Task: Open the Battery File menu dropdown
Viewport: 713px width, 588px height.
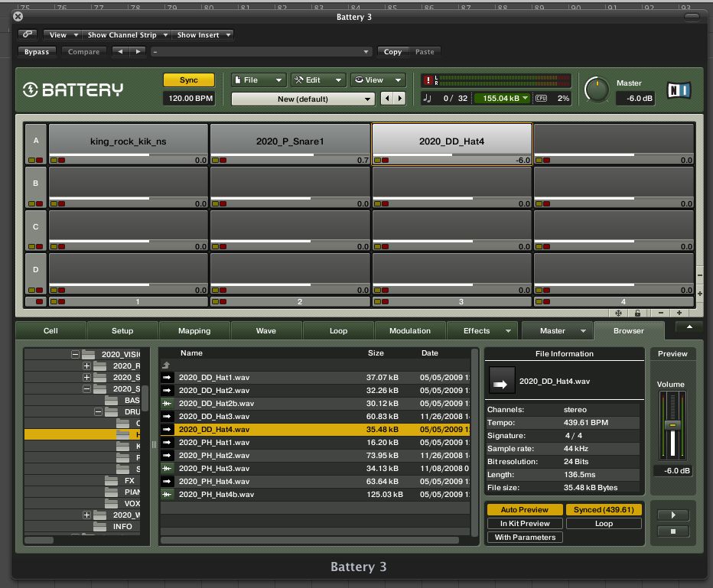Action: coord(259,80)
